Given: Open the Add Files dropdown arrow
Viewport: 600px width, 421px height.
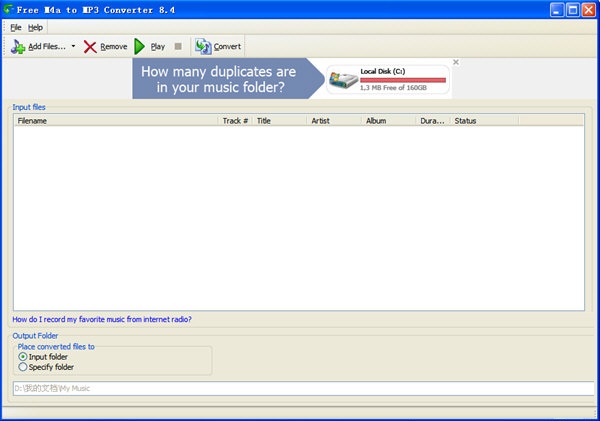Looking at the screenshot, I should click(x=73, y=46).
